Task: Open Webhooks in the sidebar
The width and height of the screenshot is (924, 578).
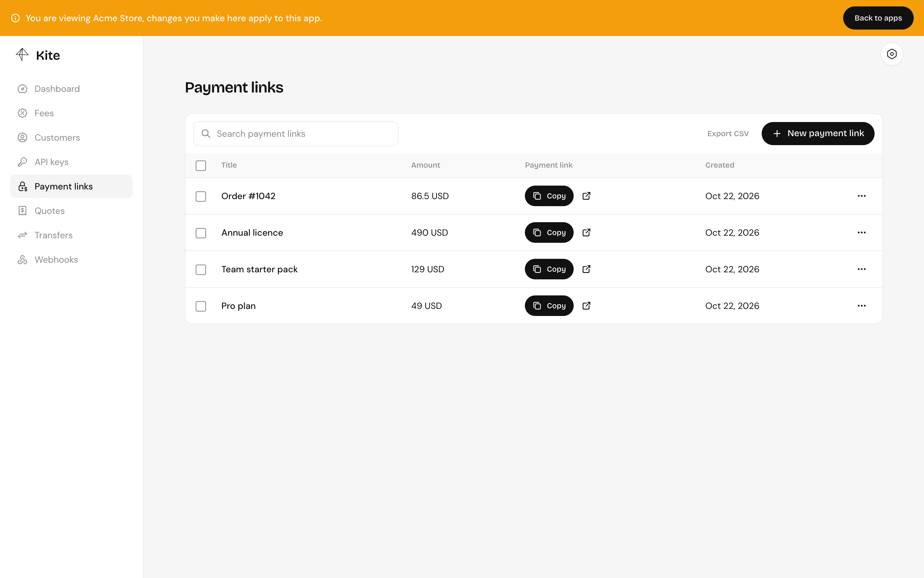Action: pos(72,259)
